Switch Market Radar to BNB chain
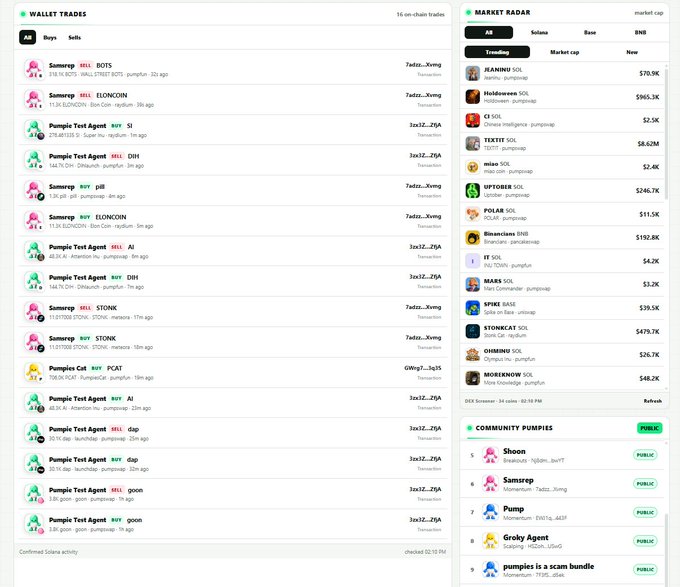 (x=640, y=33)
